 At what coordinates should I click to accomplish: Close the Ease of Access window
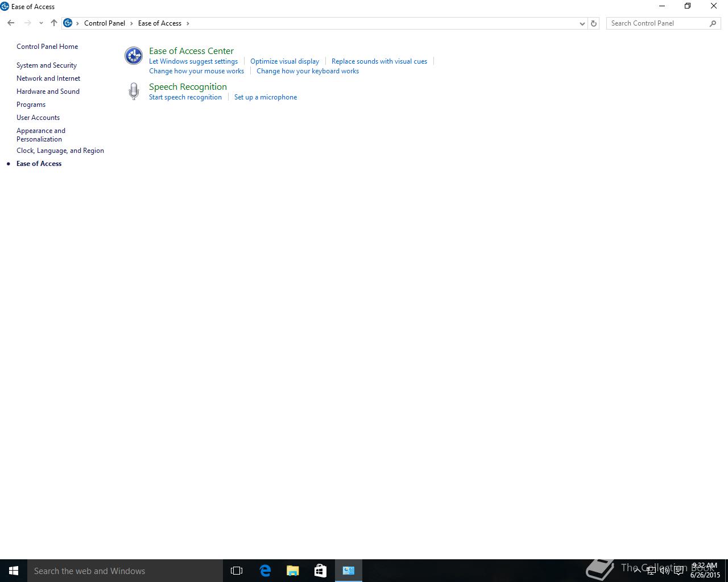click(x=714, y=6)
